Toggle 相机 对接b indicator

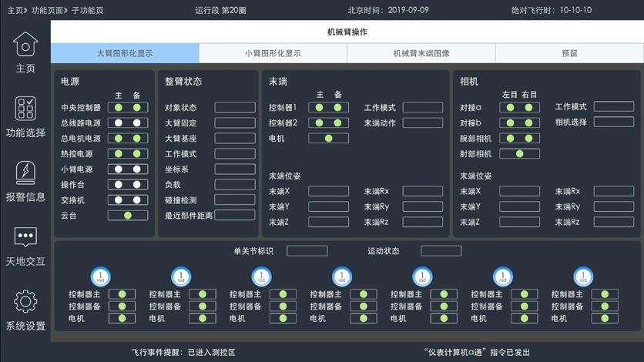tap(519, 122)
